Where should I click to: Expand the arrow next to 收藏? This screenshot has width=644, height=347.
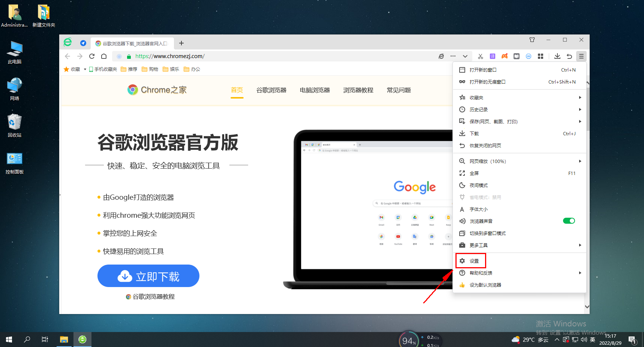[x=85, y=69]
